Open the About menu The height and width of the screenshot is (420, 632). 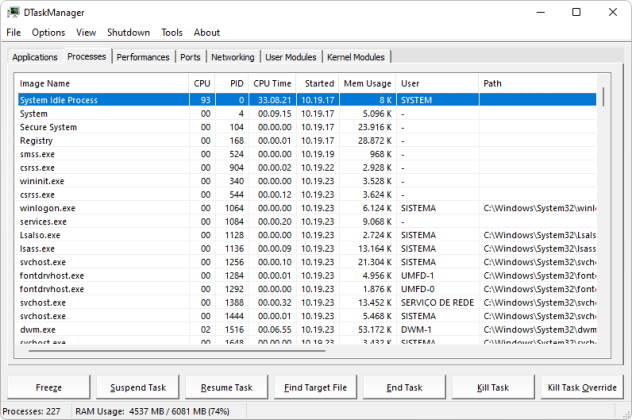207,33
